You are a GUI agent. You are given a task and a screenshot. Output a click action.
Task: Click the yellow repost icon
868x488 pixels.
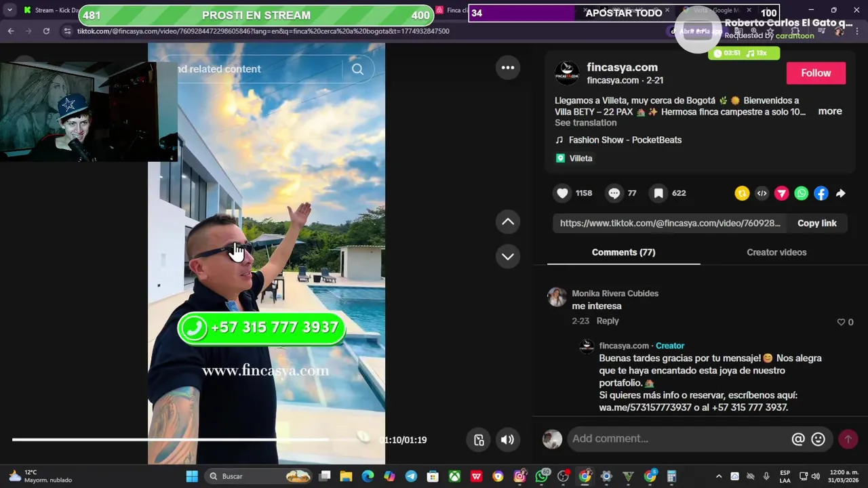[742, 194]
